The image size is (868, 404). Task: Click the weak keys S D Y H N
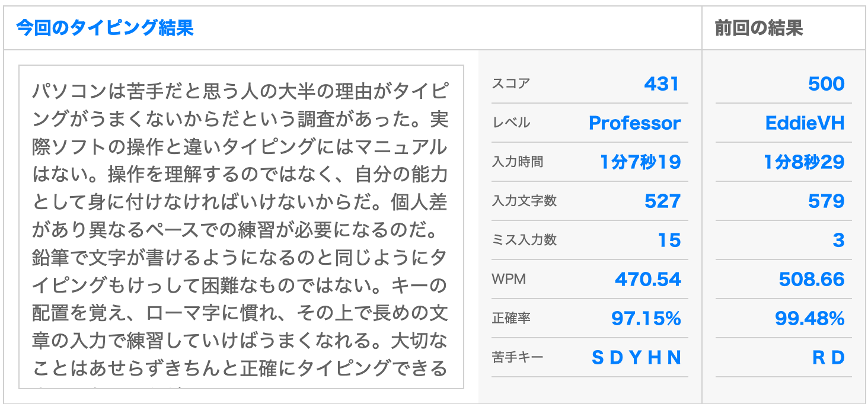coord(636,357)
